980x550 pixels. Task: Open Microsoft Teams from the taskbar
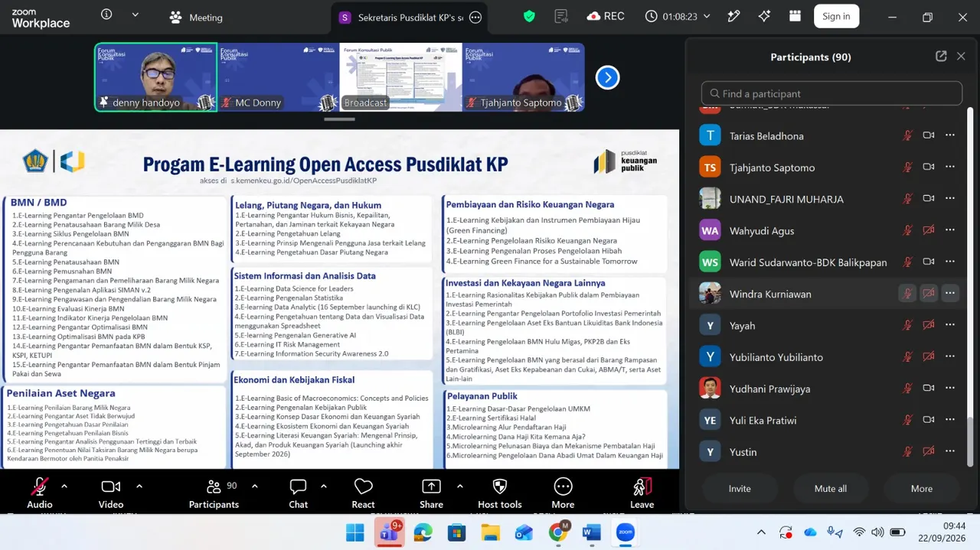coord(389,532)
